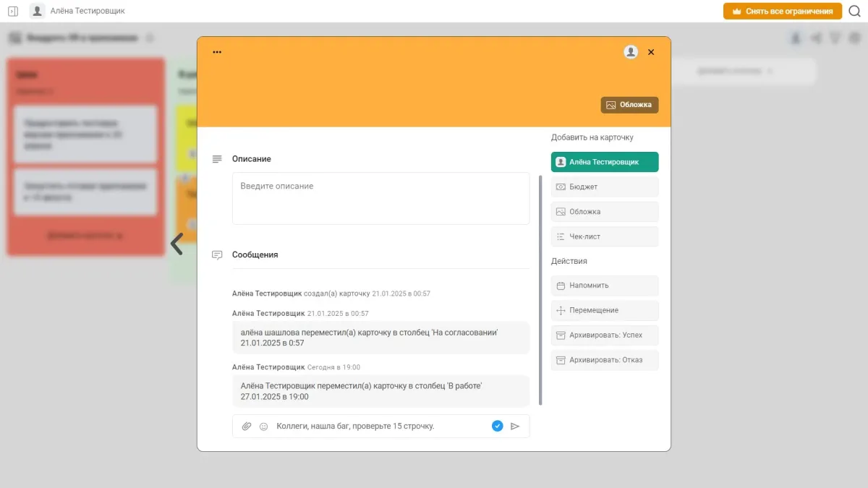868x488 pixels.
Task: Click the card member avatar icon
Action: [x=631, y=52]
